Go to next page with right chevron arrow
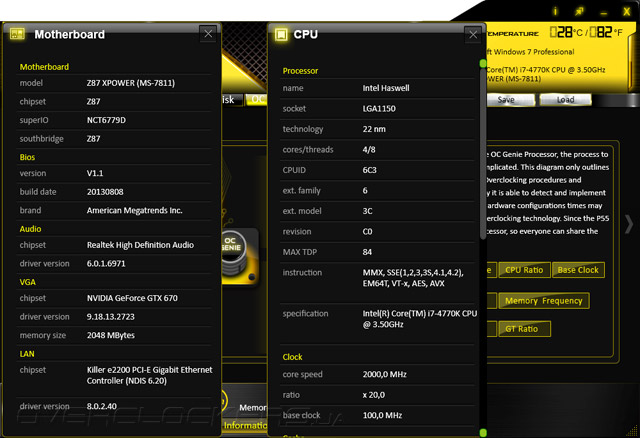 click(x=629, y=225)
